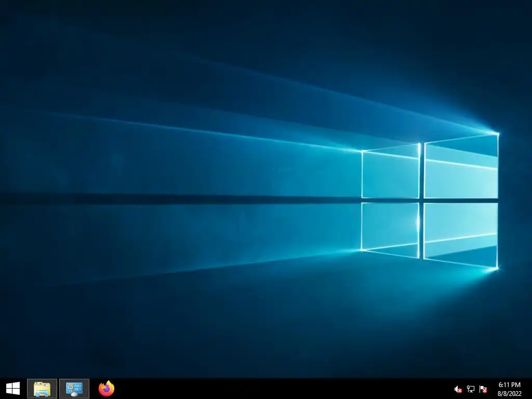Open the Action Center flag icon

[x=483, y=389]
